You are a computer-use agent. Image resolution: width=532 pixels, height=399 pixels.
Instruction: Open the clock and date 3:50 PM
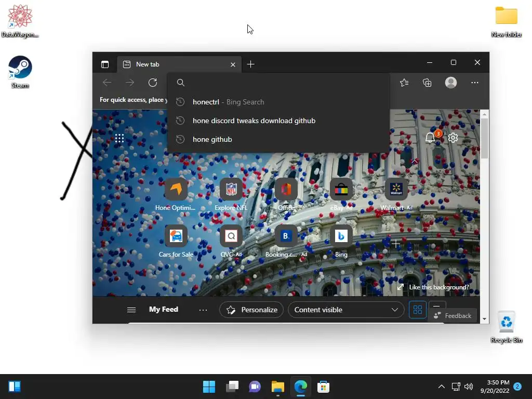coord(495,387)
